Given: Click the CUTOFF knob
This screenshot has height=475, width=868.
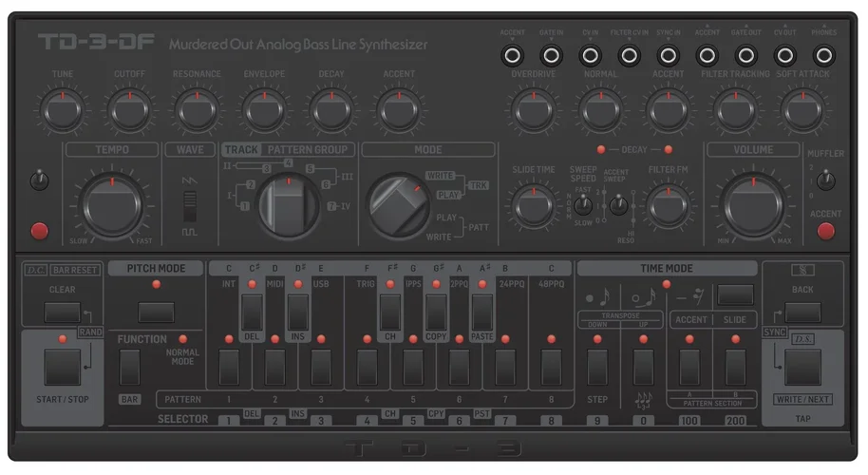Looking at the screenshot, I should pos(129,111).
